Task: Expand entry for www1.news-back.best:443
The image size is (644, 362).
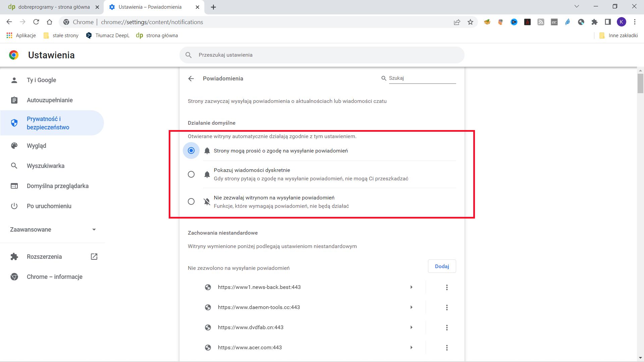Action: (x=411, y=287)
